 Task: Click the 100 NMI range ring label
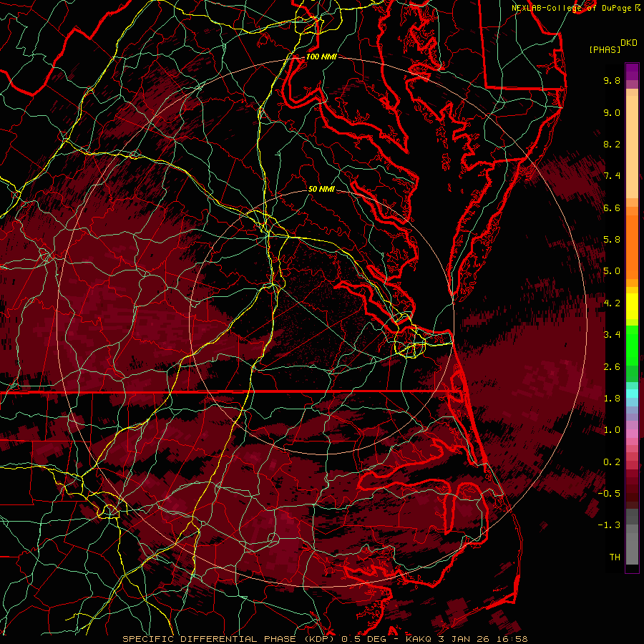(x=321, y=57)
